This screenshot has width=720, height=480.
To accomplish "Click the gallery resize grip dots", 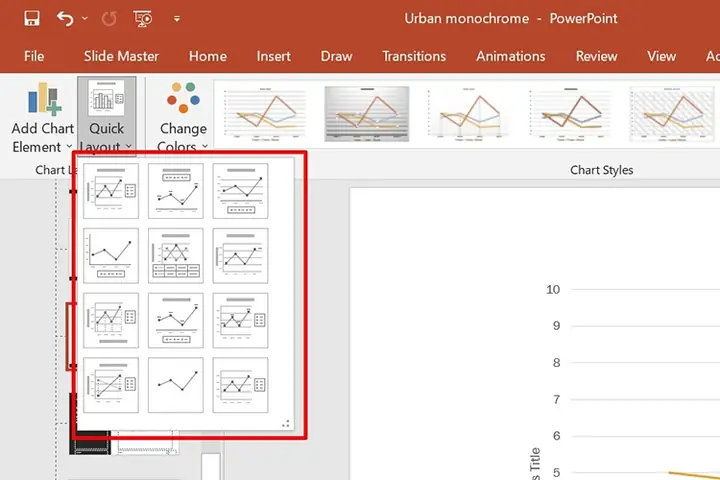I will 286,424.
